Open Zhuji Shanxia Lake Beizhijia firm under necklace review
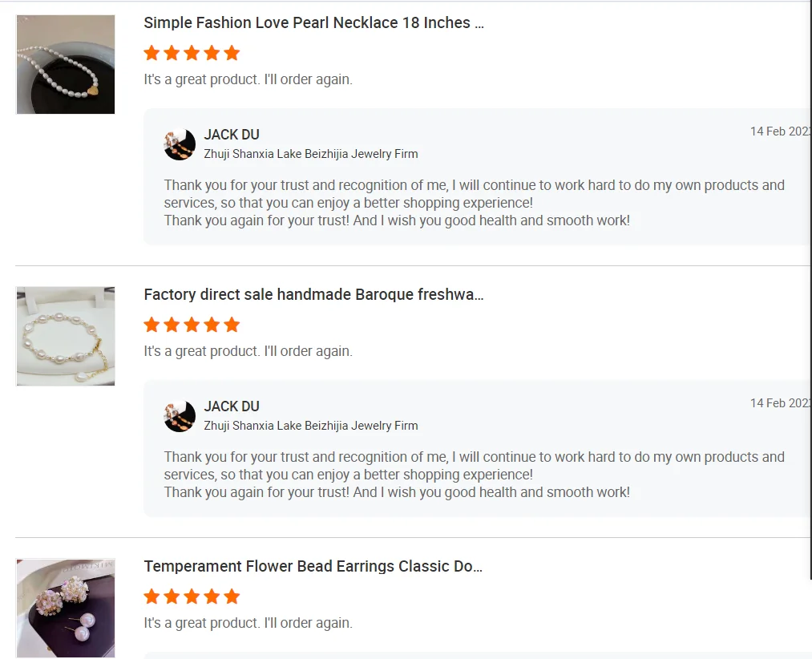Image resolution: width=812 pixels, height=659 pixels. 310,154
